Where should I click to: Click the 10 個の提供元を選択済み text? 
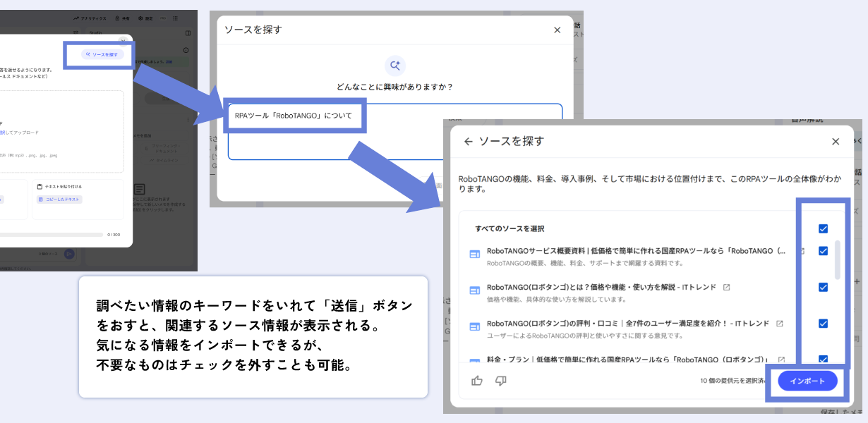[732, 381]
